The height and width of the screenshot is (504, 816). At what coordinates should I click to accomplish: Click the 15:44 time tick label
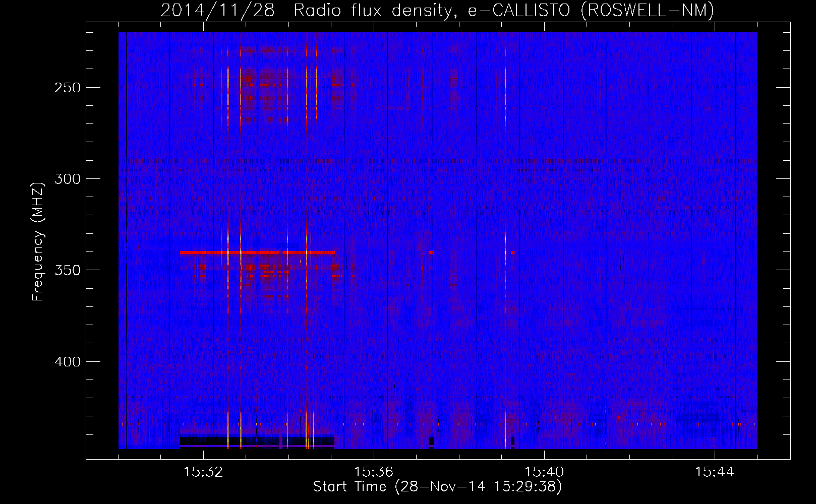(715, 472)
